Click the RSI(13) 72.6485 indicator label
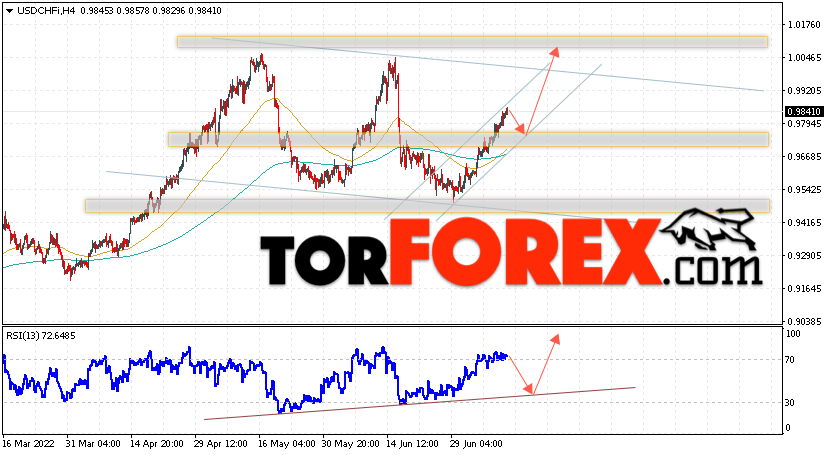This screenshot has height=455, width=828. [41, 336]
